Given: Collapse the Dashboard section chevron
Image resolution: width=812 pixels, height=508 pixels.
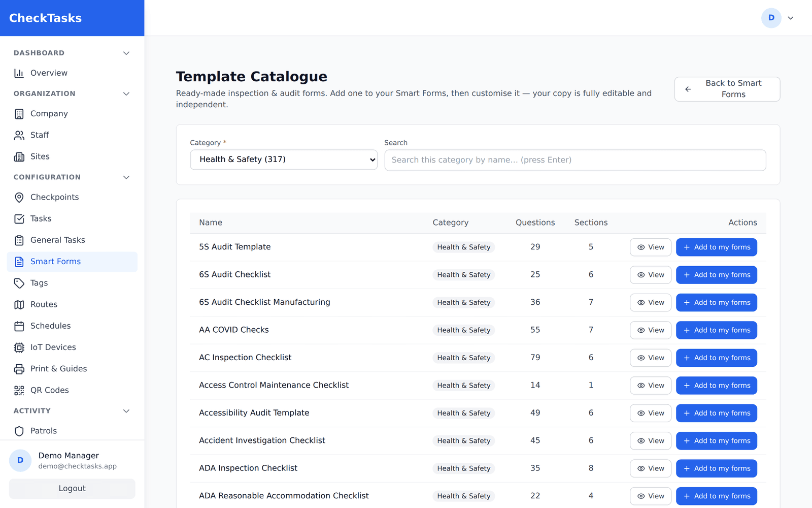Looking at the screenshot, I should click(126, 53).
